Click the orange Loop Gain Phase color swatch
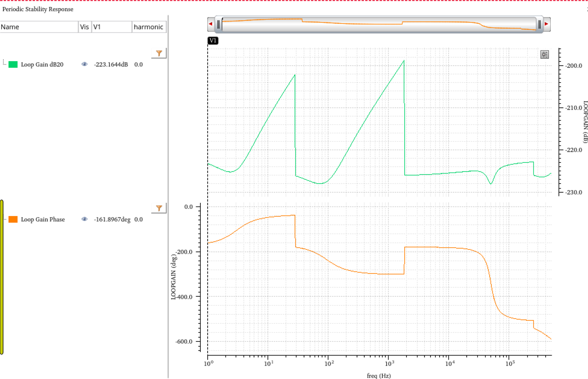The width and height of the screenshot is (588, 379). (13, 219)
